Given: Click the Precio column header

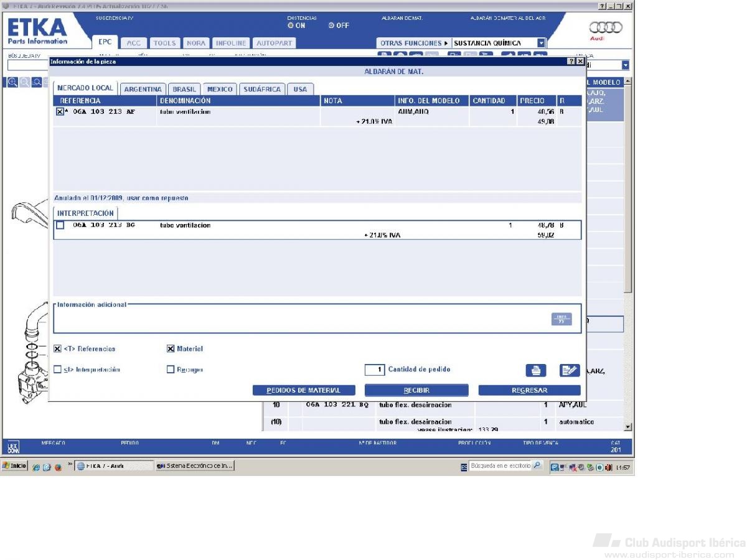Looking at the screenshot, I should pyautogui.click(x=536, y=101).
